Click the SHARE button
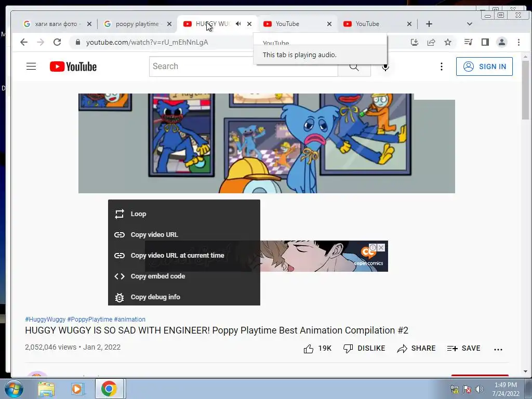Screen dimensions: 532x399 (416, 349)
